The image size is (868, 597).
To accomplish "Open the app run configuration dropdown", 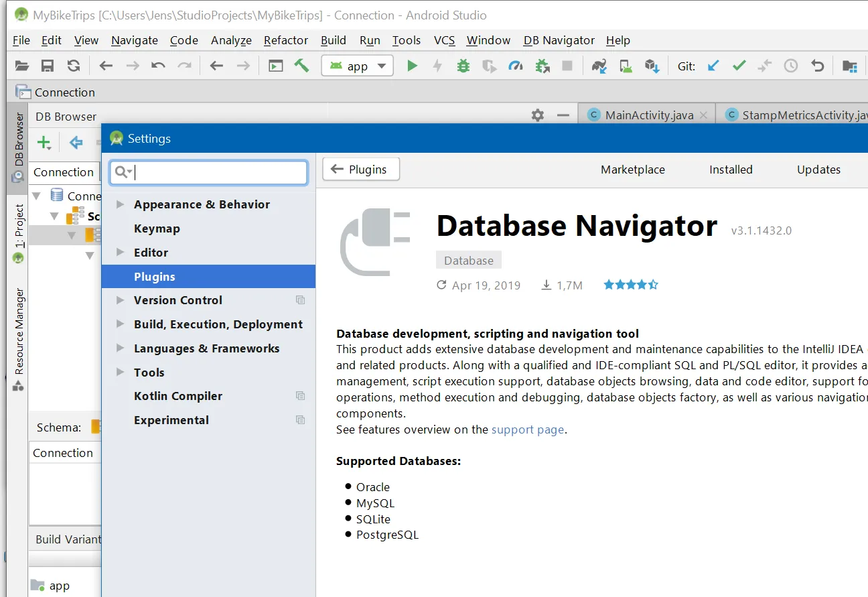I will [x=358, y=66].
